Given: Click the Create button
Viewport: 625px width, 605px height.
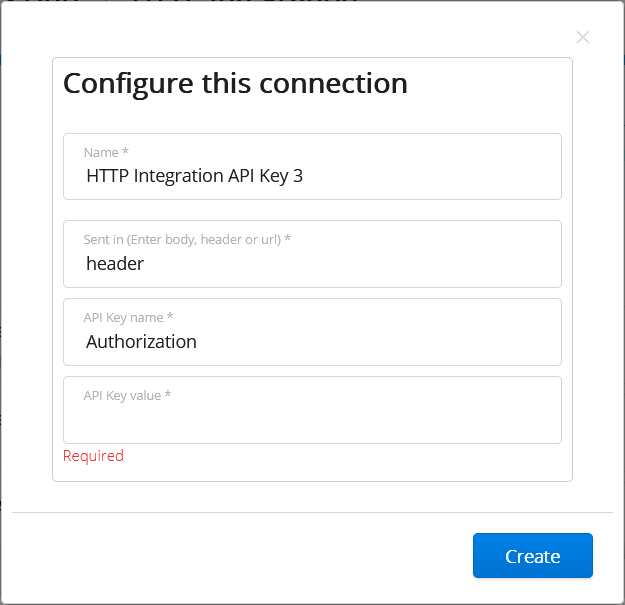Looking at the screenshot, I should click(x=532, y=556).
